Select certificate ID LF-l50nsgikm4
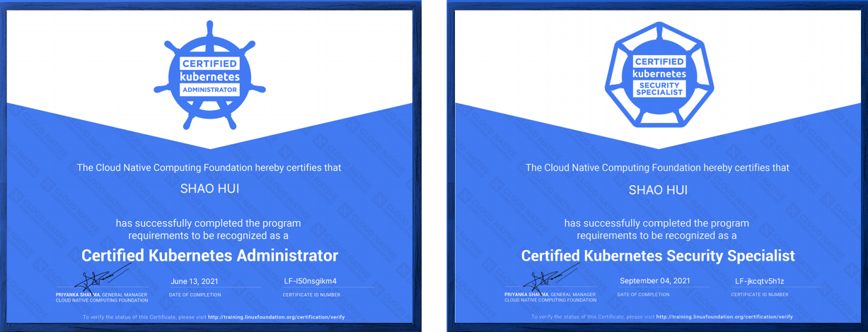The height and width of the screenshot is (332, 868). (x=310, y=280)
